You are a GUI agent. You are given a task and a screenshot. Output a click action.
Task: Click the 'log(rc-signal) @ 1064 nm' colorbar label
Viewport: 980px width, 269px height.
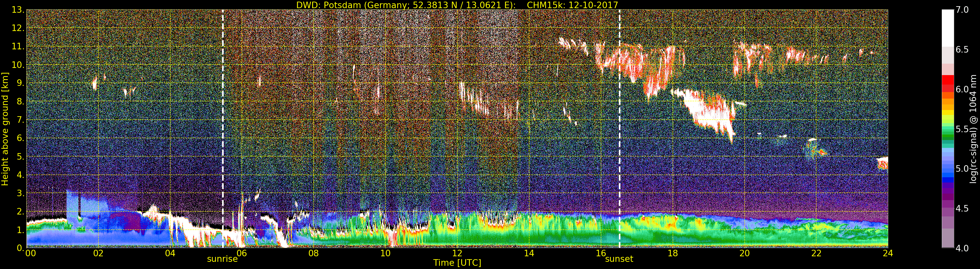[972, 129]
